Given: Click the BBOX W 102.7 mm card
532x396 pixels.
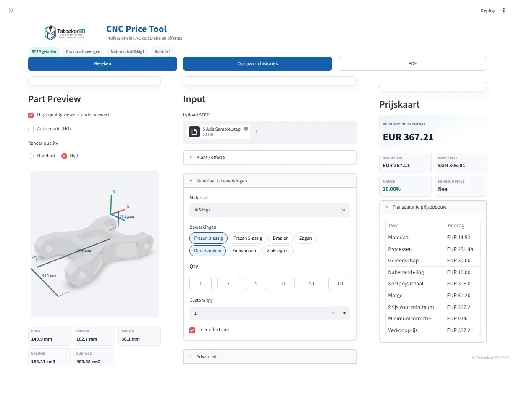Looking at the screenshot, I should pyautogui.click(x=94, y=335).
